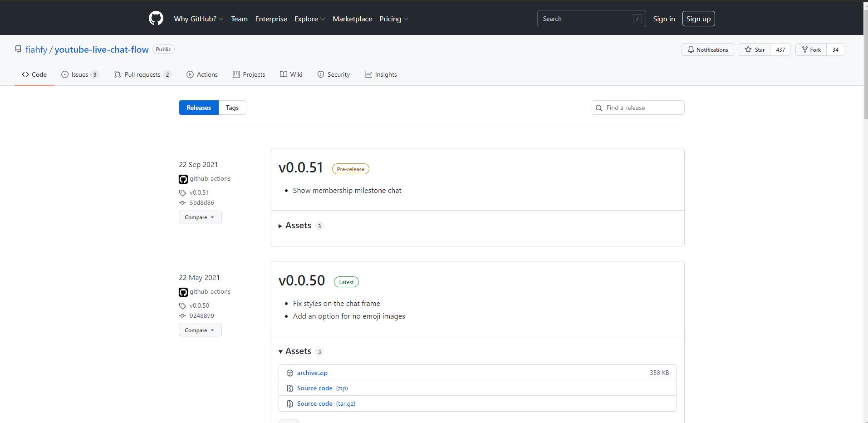Download Source code (tar.gz)

pos(326,403)
